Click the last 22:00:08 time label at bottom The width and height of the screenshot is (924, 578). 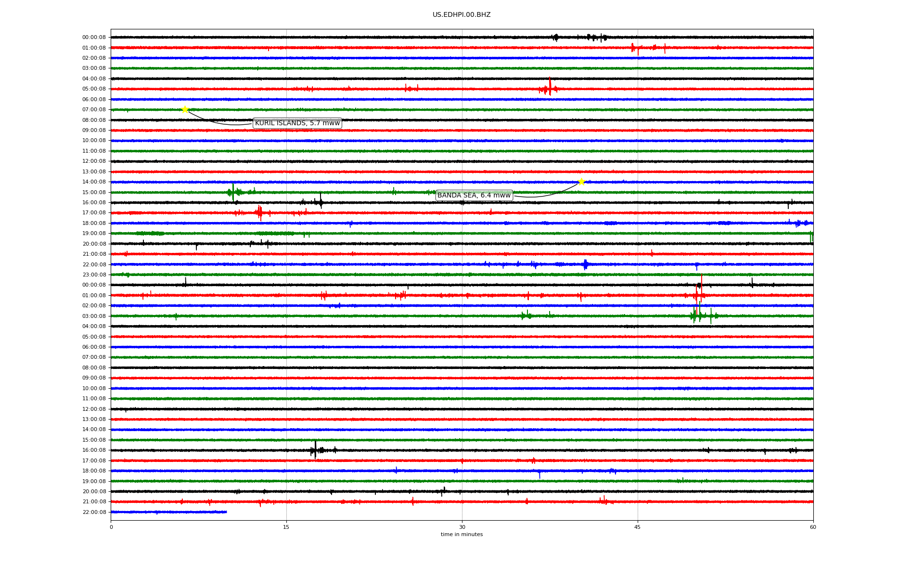click(x=94, y=512)
